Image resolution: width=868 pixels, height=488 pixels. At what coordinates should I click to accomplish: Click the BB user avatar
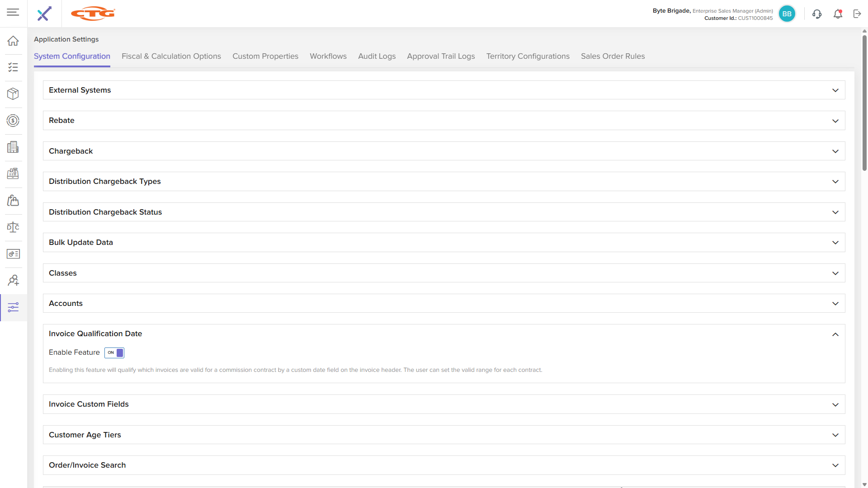787,14
